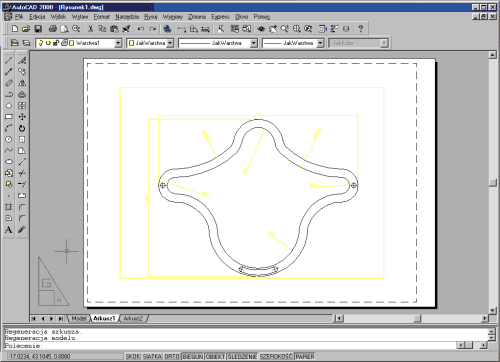This screenshot has width=500, height=362.
Task: Select the Circle draw tool
Action: 9,139
